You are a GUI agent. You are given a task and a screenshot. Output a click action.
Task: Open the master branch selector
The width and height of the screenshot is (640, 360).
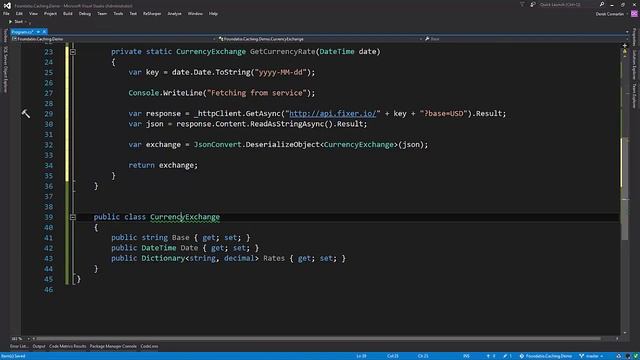coord(591,356)
